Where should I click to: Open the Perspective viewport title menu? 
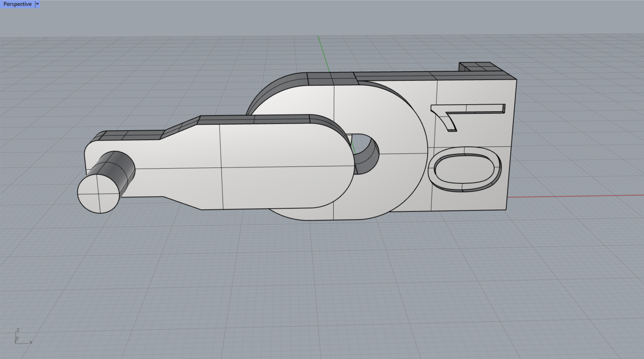18,4
